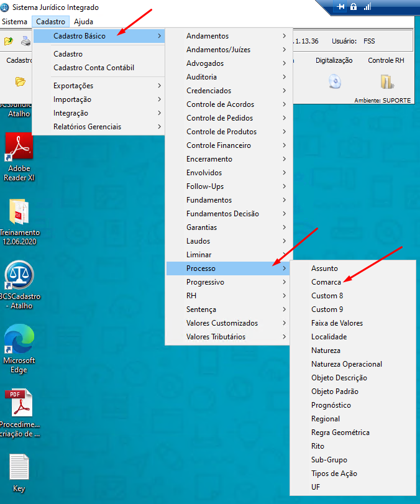The image size is (420, 504).
Task: Select the Localidade entry
Action: 353,337
